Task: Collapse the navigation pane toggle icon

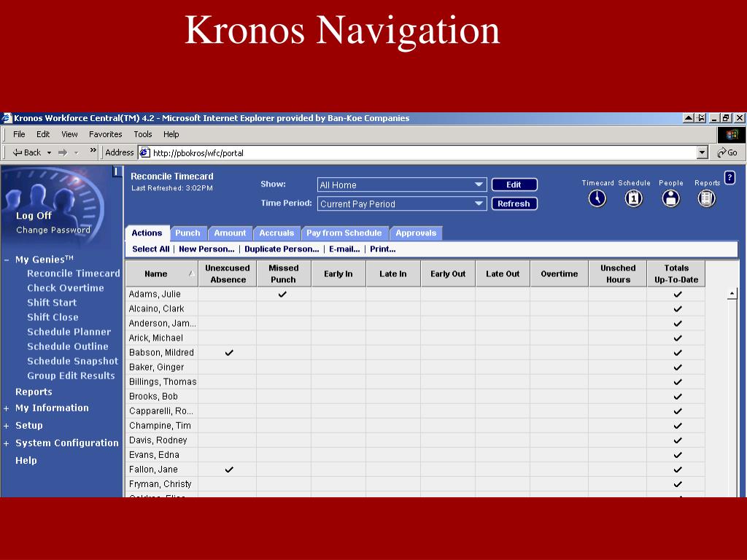Action: coord(117,171)
